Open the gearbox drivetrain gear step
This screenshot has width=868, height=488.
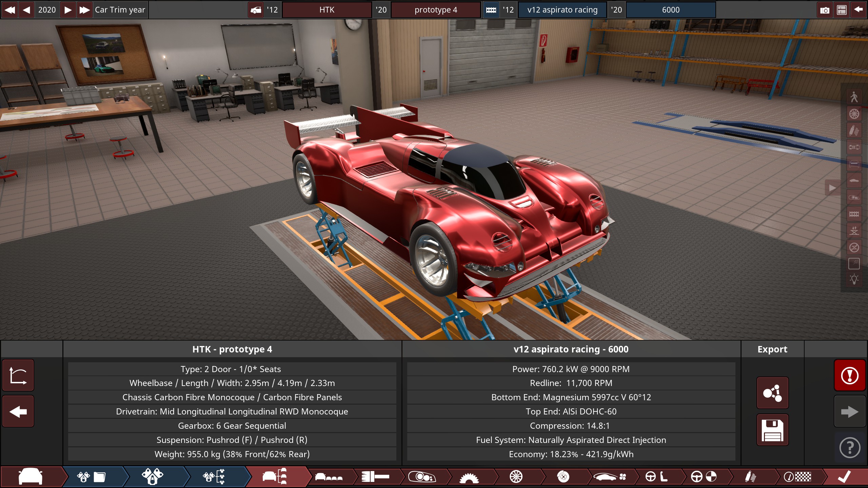point(469,477)
